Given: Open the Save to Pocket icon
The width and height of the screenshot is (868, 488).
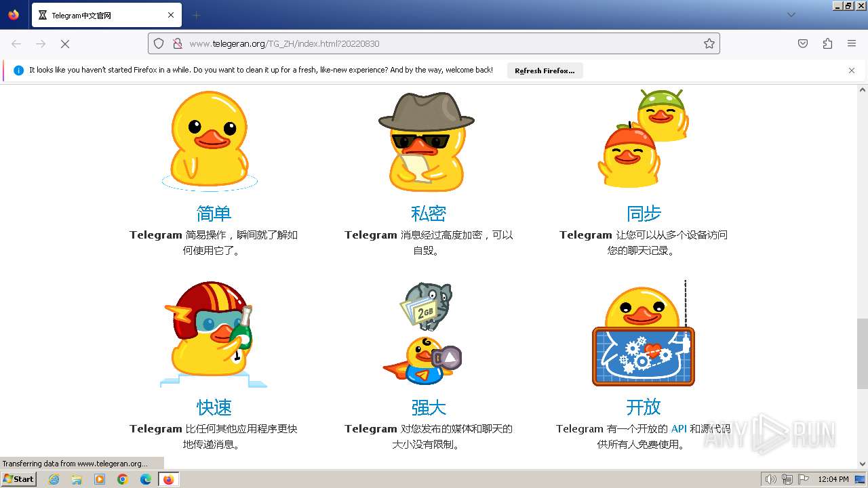Looking at the screenshot, I should point(803,43).
